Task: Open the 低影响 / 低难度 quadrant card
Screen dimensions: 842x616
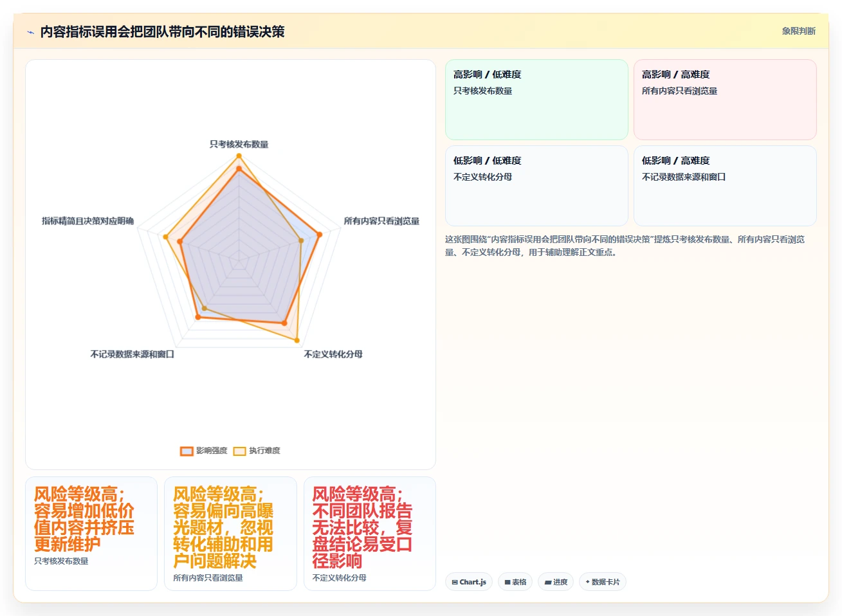Action: 536,186
